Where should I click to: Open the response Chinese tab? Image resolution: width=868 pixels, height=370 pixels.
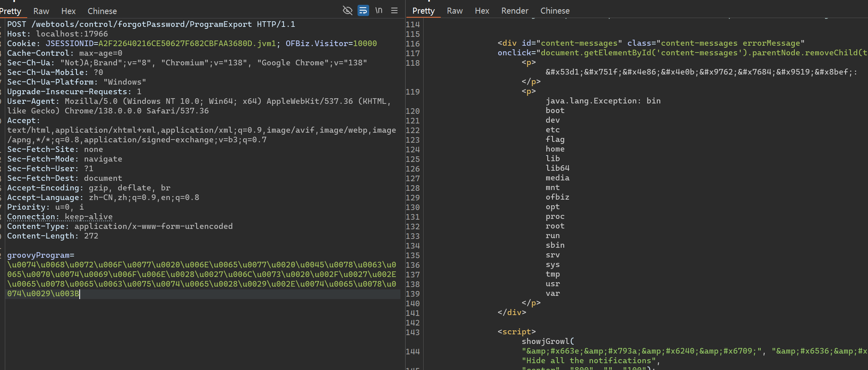coord(555,11)
